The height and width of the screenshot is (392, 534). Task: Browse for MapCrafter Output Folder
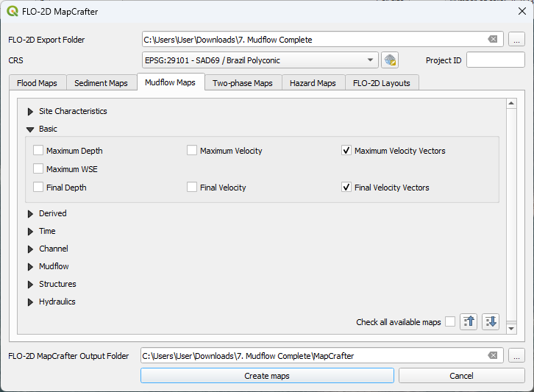[516, 356]
